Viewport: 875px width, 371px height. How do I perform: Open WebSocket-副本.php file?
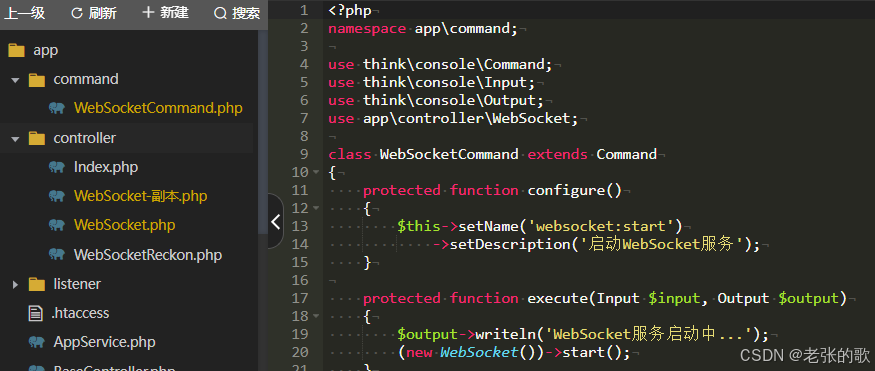[140, 196]
